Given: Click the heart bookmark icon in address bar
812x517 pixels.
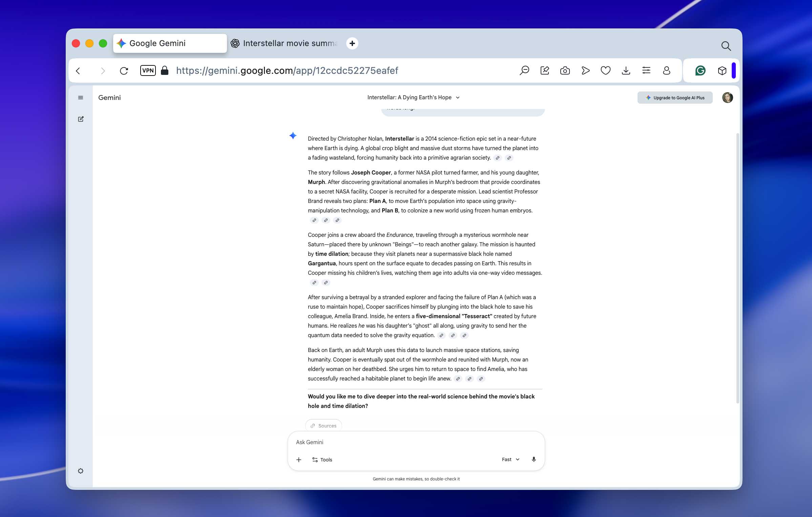Looking at the screenshot, I should (x=606, y=70).
